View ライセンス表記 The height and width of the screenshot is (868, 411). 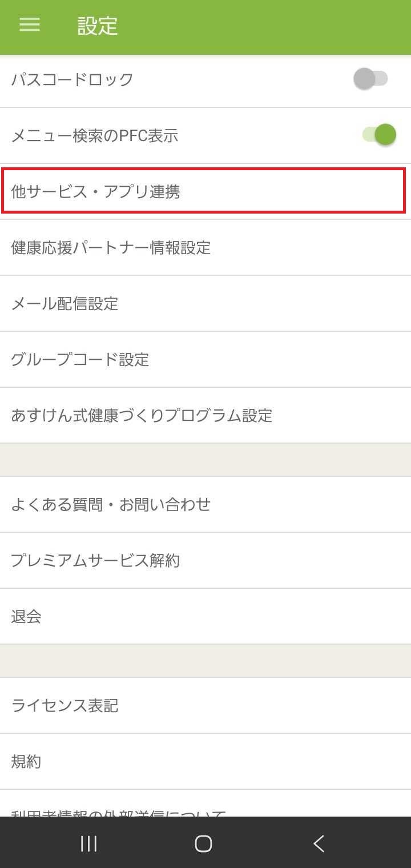(x=205, y=705)
